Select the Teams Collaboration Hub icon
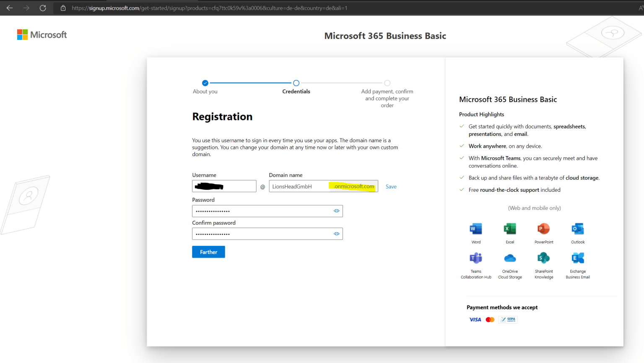Image resolution: width=644 pixels, height=363 pixels. tap(476, 258)
